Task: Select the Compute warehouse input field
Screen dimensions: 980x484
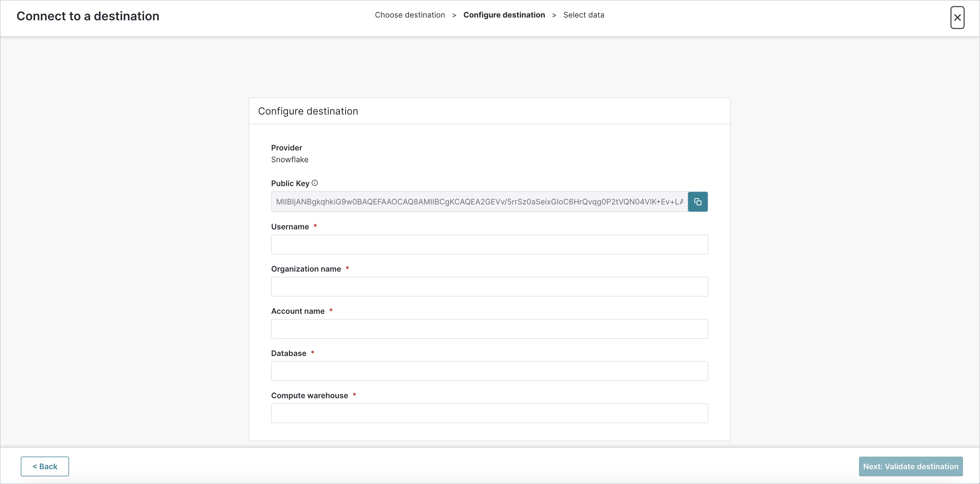Action: click(489, 413)
